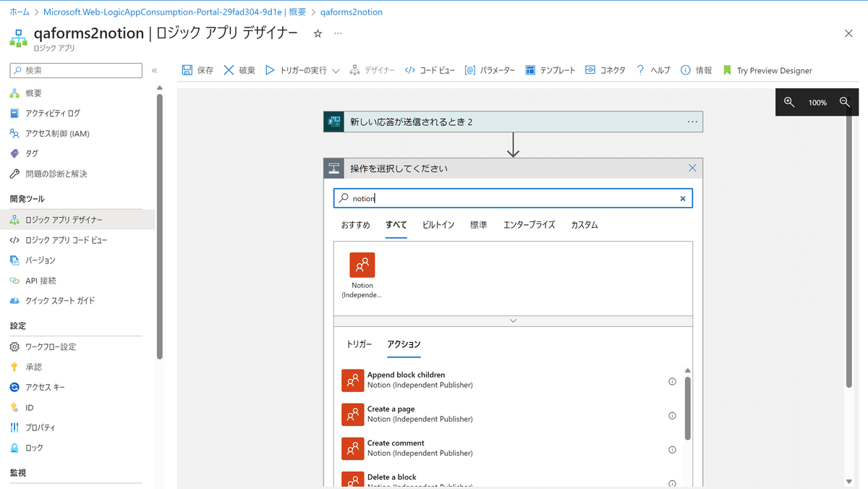Open the Code View (コード ビュー) toolbar item
This screenshot has height=489, width=868.
coord(430,70)
